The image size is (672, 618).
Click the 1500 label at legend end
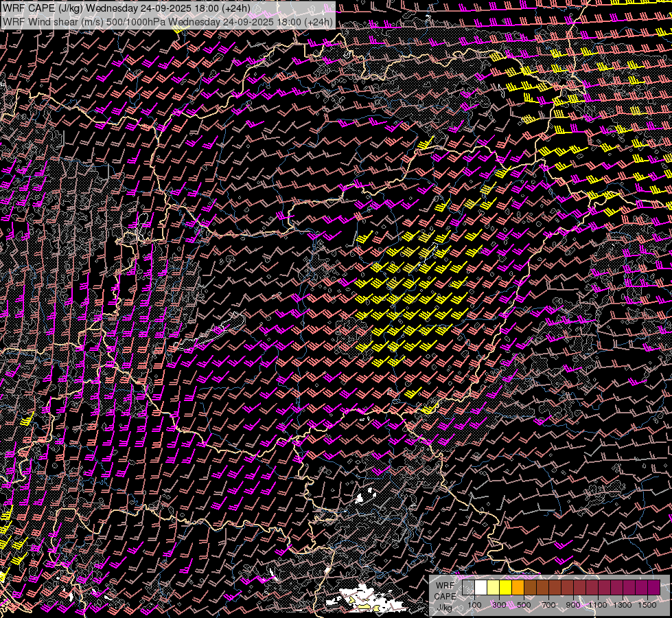[647, 605]
